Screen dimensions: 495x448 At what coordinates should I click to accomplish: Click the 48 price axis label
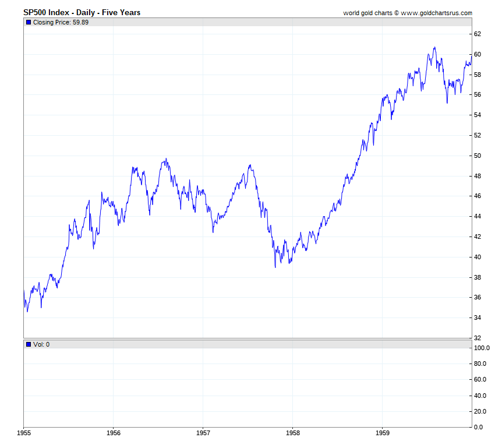point(478,176)
